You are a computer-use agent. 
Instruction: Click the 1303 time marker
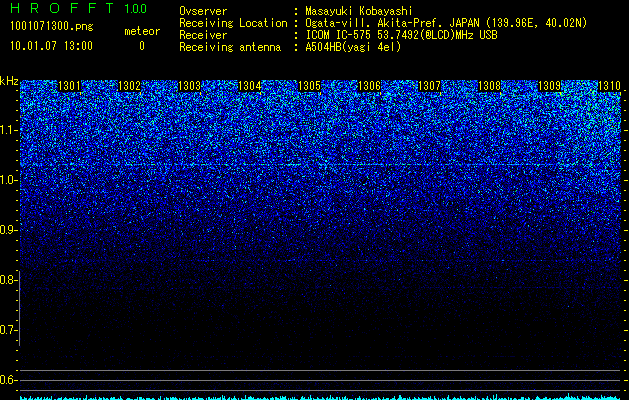click(189, 86)
